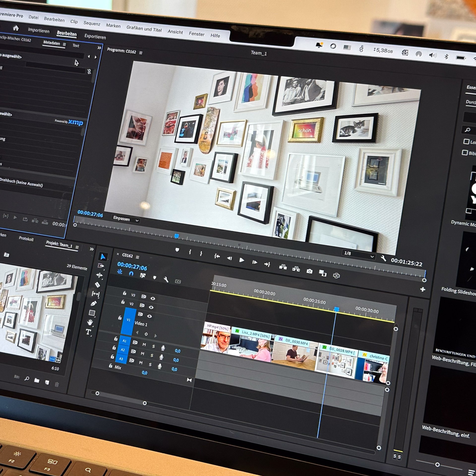Select the Track Select Forward tool
This screenshot has height=476, width=476.
(101, 266)
